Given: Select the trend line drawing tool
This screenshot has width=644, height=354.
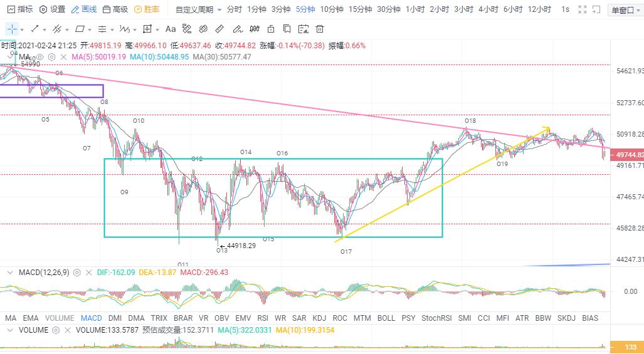Looking at the screenshot, I should click(x=35, y=29).
